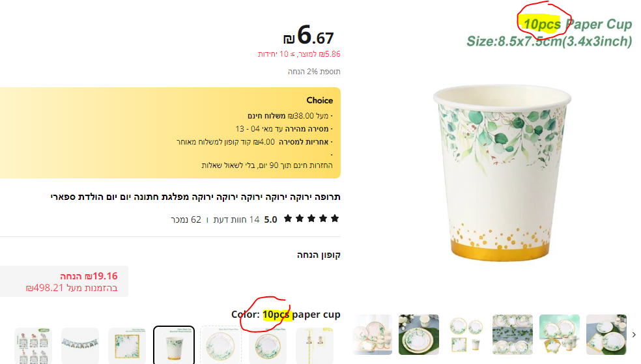This screenshot has width=641, height=364.
Task: Select the paper cup color variant thumbnail
Action: (174, 345)
